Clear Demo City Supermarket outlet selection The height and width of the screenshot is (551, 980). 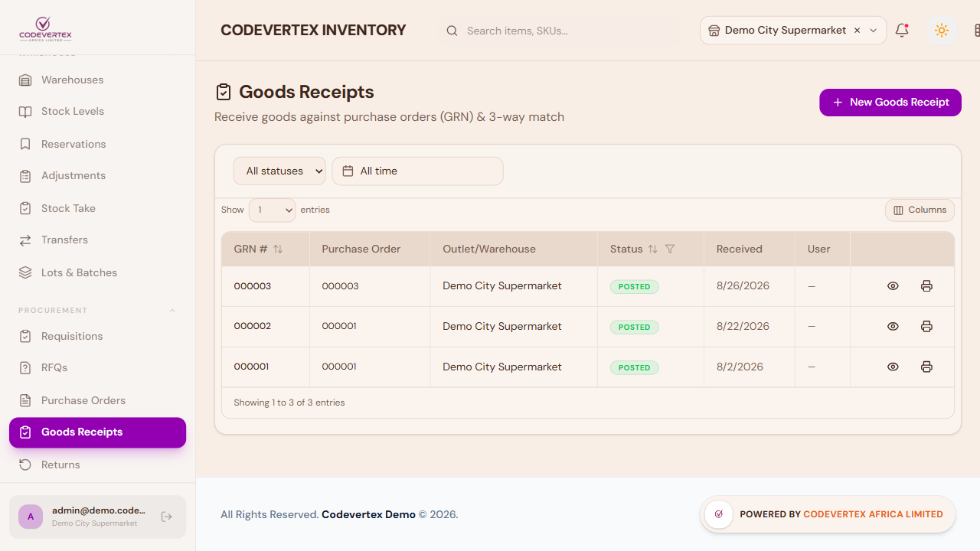click(857, 31)
